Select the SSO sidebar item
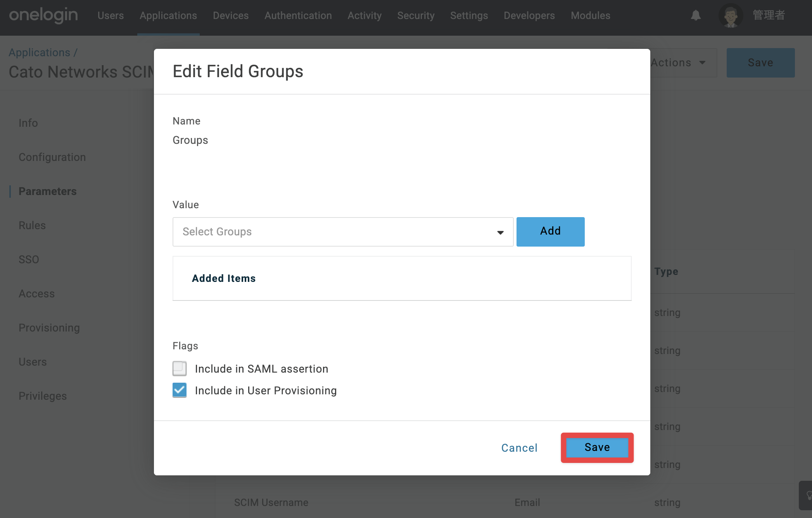The image size is (812, 518). coord(29,259)
